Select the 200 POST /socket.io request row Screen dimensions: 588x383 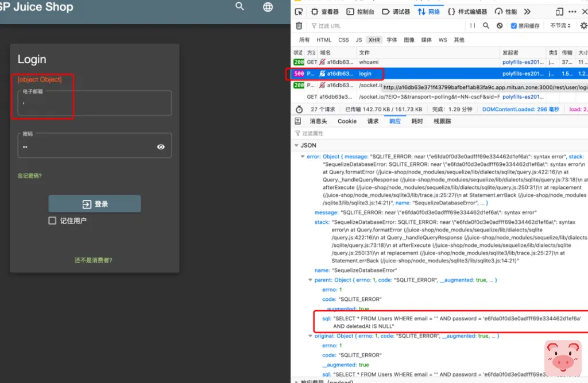click(x=440, y=85)
